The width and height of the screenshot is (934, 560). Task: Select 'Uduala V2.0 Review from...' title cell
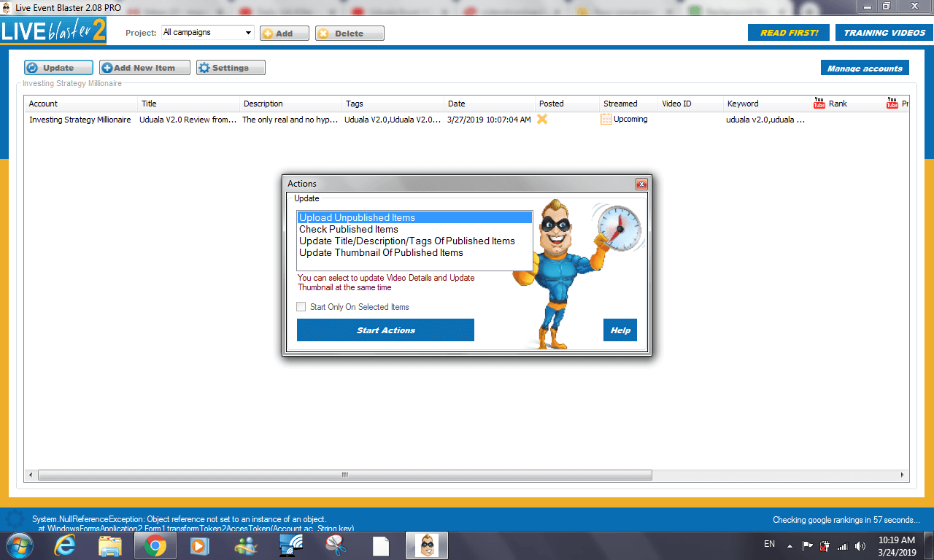pos(189,120)
